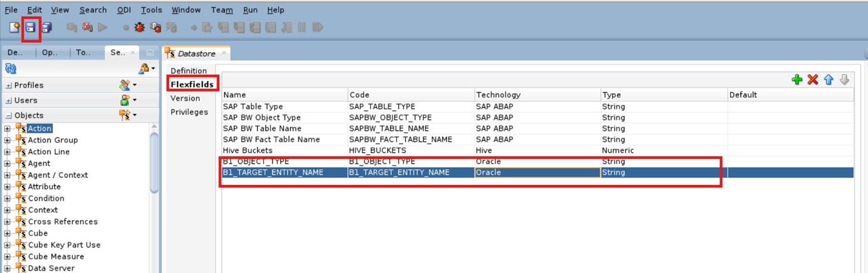868x273 pixels.
Task: Expand the Attribute tree node
Action: (x=7, y=186)
